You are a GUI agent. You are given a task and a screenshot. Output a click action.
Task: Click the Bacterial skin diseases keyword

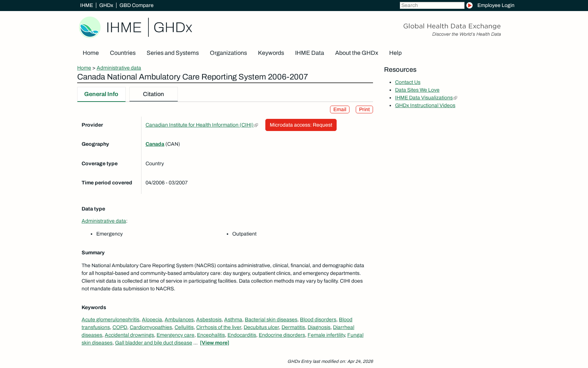pos(271,319)
